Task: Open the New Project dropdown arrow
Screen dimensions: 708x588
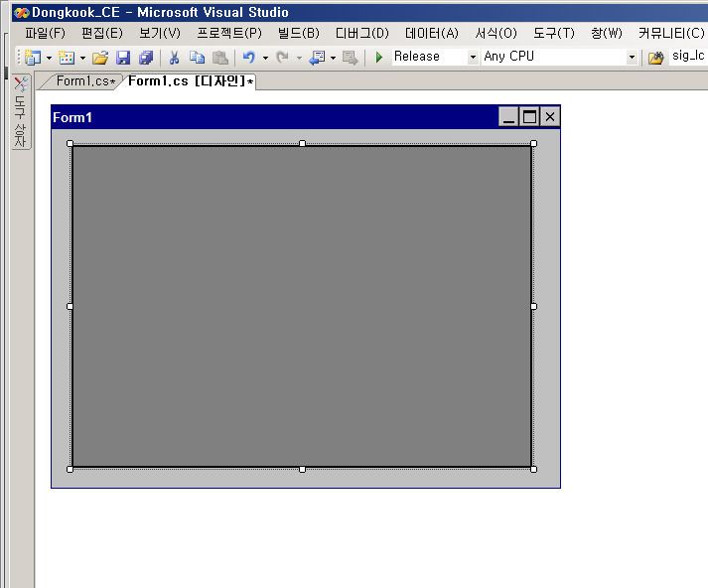Action: 49,58
